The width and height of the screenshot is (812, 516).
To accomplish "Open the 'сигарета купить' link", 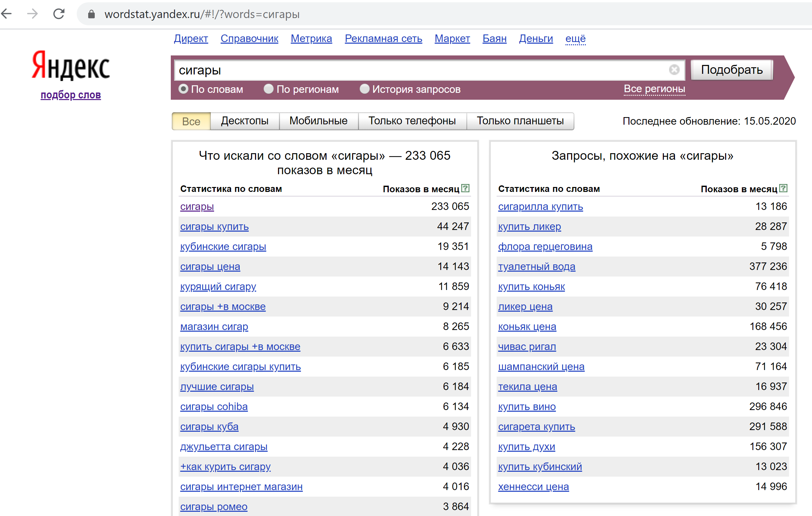I will pos(537,426).
